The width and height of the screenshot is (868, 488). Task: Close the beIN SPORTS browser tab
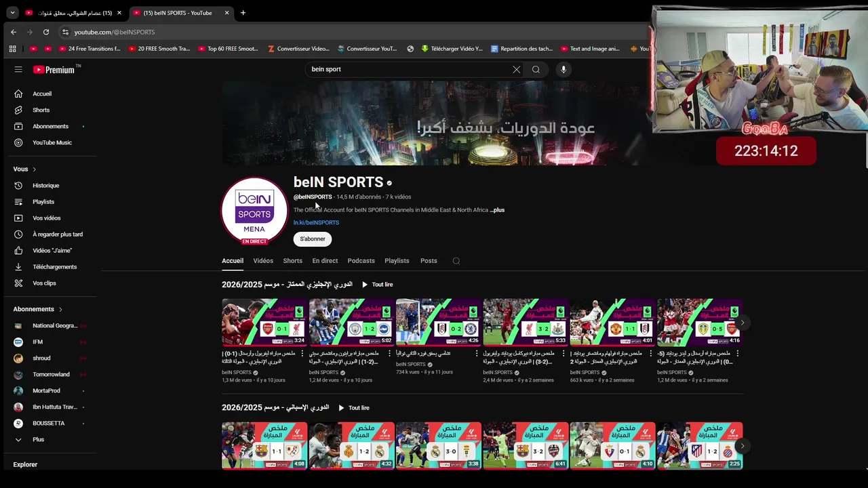point(226,12)
